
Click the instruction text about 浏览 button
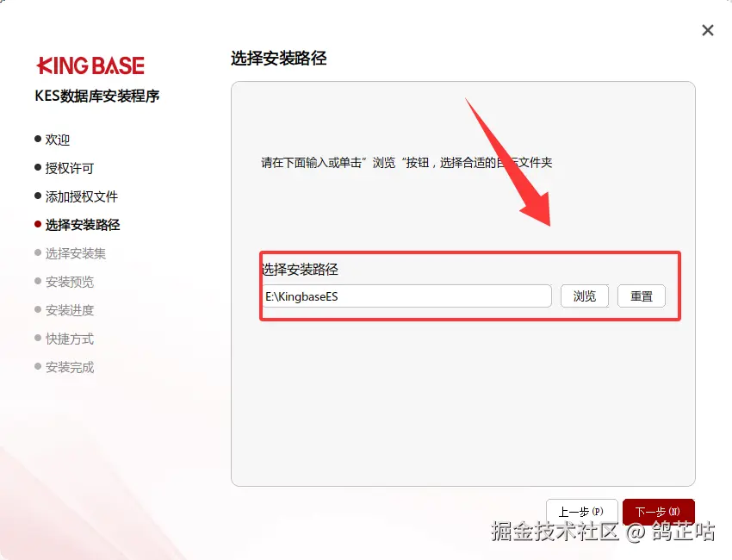[x=406, y=163]
